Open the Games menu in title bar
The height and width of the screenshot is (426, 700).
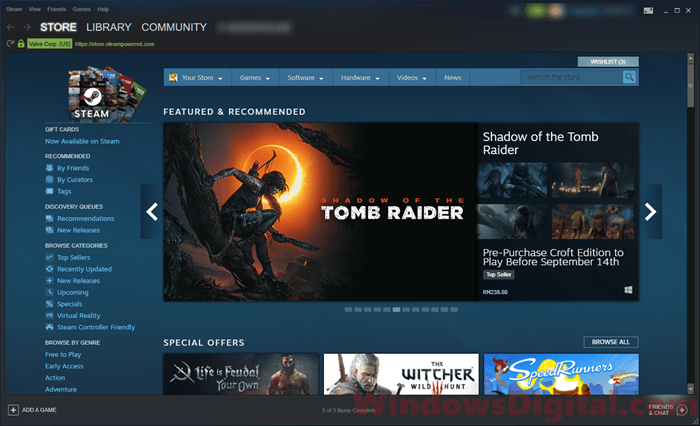tap(82, 9)
